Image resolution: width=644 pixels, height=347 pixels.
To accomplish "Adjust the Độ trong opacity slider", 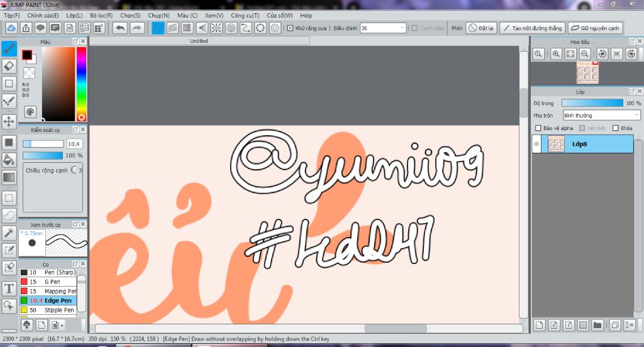I will click(592, 103).
